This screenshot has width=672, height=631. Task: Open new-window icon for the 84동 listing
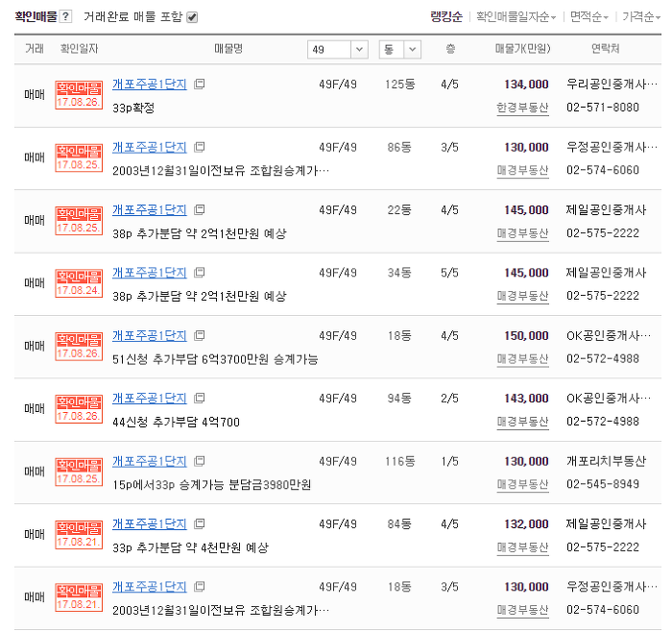[x=200, y=523]
